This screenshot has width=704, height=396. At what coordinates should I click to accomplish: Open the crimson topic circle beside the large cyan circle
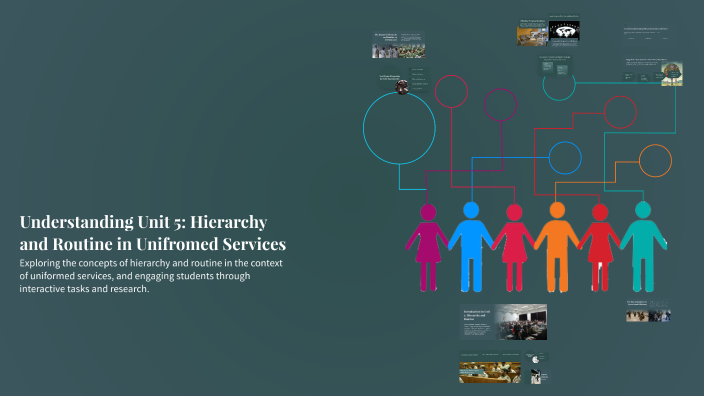(x=451, y=92)
